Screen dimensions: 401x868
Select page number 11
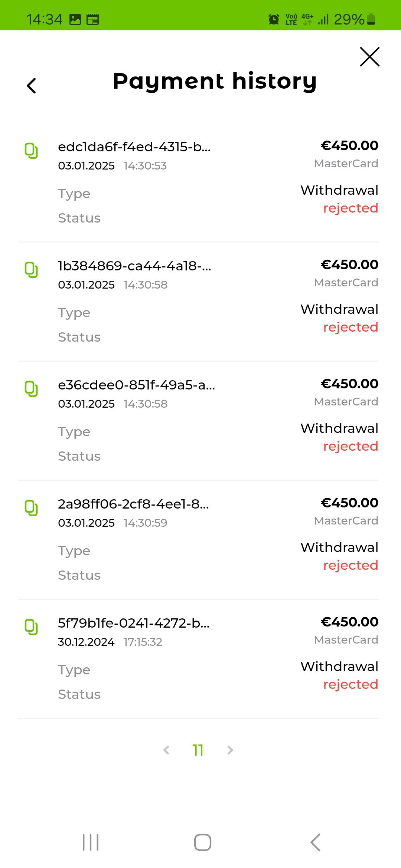198,750
